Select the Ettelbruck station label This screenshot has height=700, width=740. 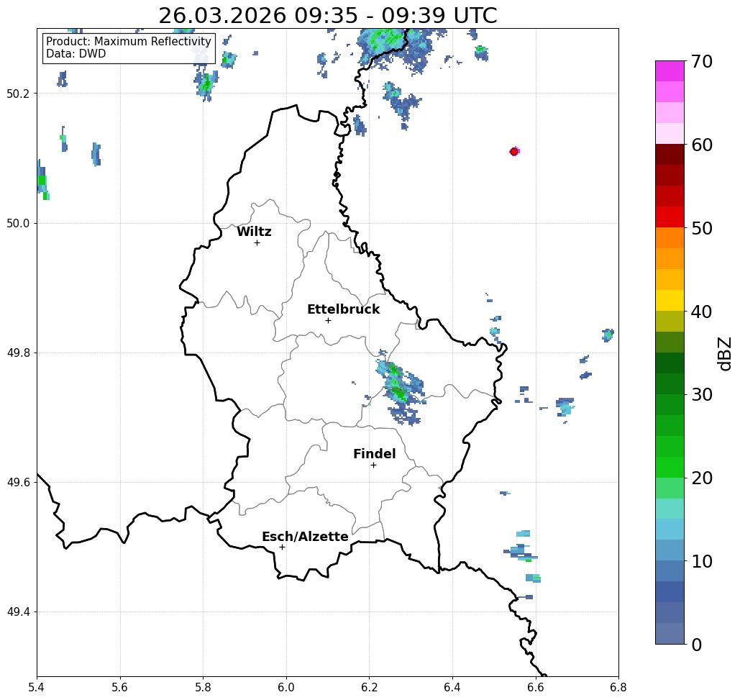344,309
